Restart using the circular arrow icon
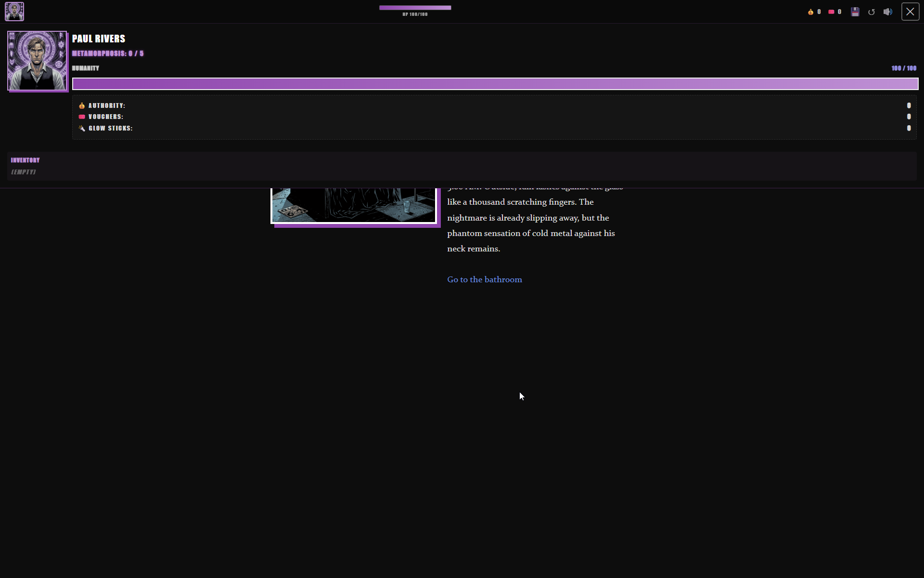The height and width of the screenshot is (578, 924). tap(872, 12)
